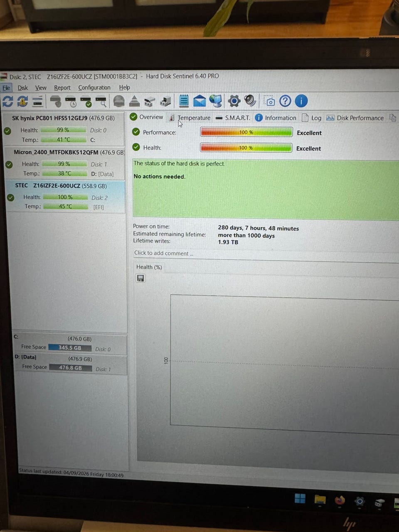Select the Micron_2400_MTFDKBK512QFM disk entry
This screenshot has width=399, height=532.
point(65,163)
